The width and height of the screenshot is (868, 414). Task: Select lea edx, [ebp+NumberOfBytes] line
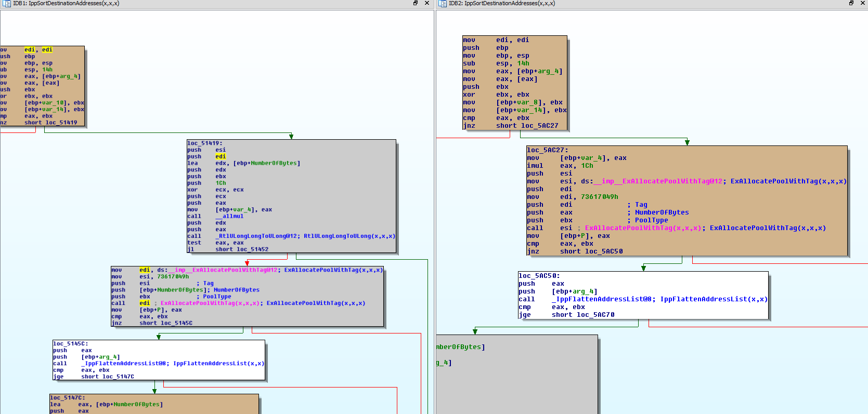click(244, 164)
